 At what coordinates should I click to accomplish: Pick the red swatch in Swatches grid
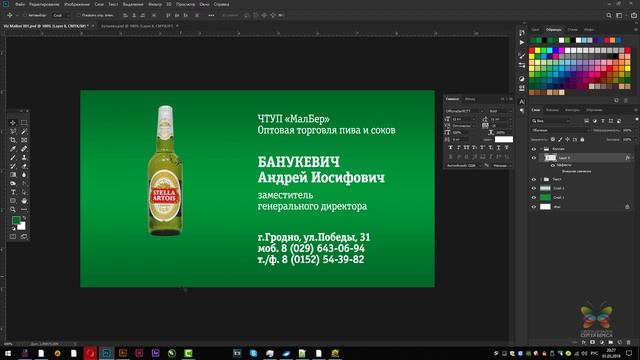(531, 51)
